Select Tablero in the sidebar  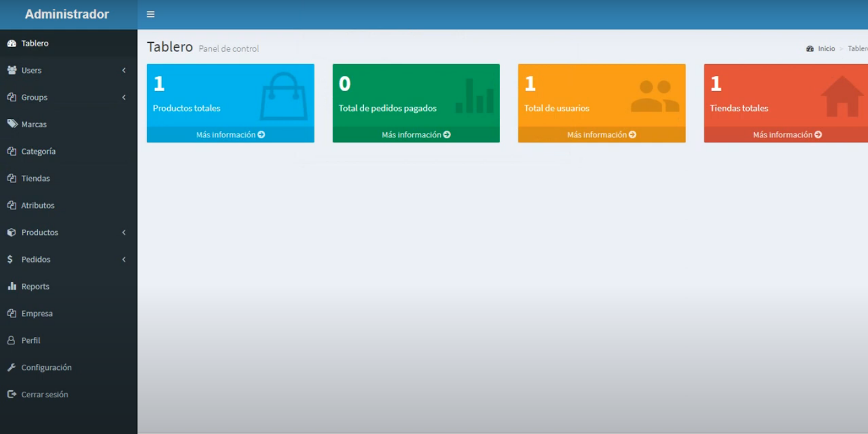(35, 43)
